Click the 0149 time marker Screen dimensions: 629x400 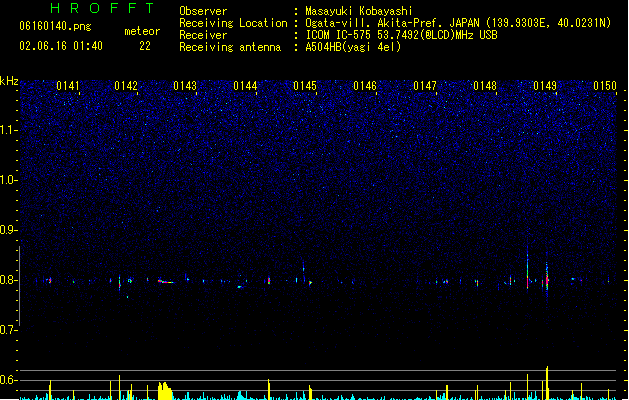pyautogui.click(x=545, y=86)
